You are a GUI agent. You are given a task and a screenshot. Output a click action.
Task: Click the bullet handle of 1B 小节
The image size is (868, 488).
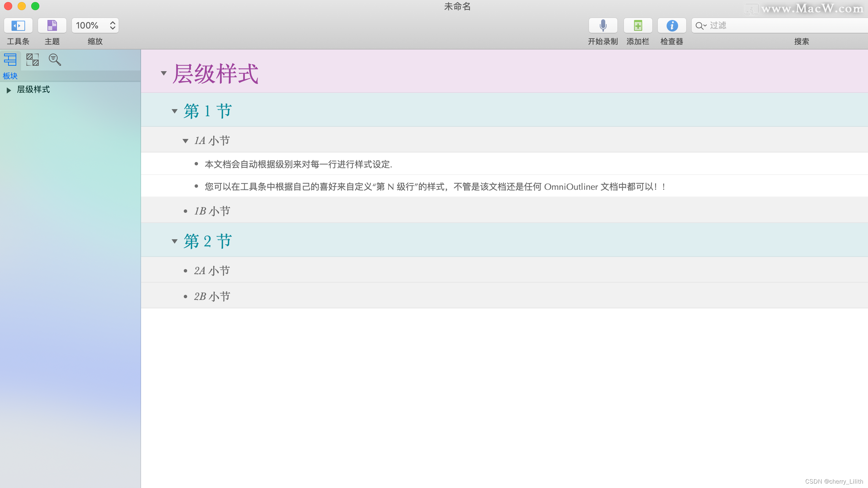(x=185, y=211)
